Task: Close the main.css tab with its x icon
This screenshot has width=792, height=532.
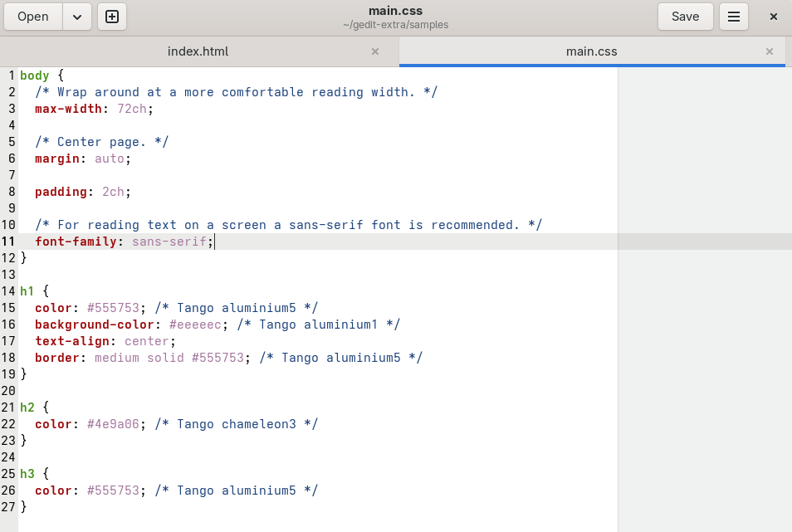Action: point(769,51)
